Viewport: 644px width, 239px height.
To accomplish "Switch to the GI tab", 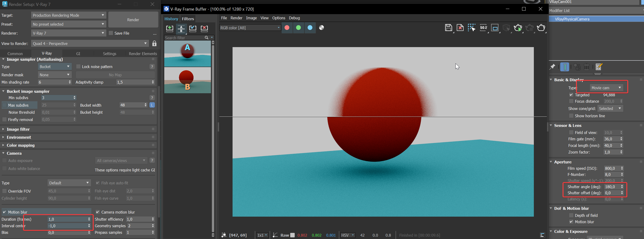I will pyautogui.click(x=78, y=53).
